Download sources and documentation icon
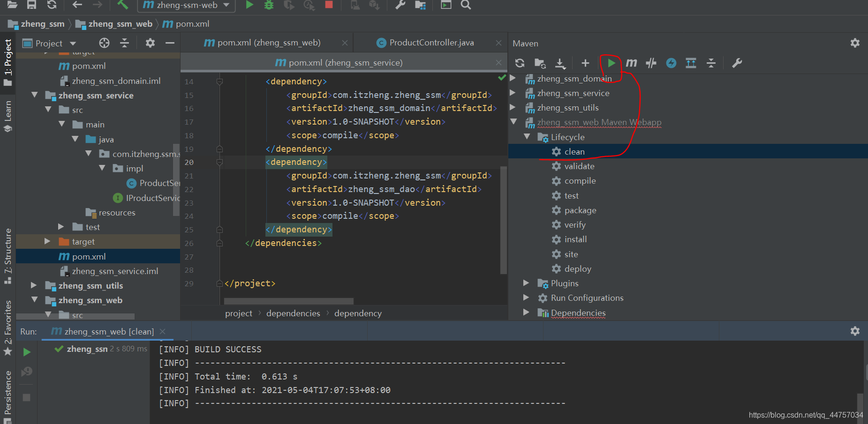 560,63
